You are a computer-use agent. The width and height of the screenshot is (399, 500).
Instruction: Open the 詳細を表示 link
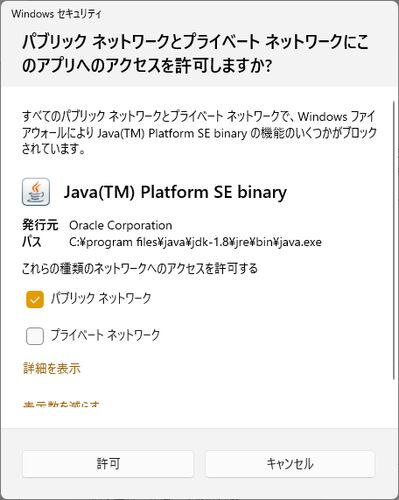[52, 368]
